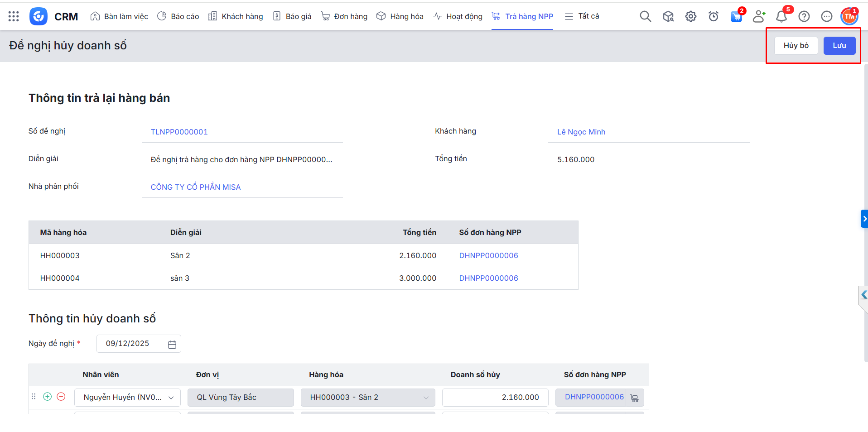This screenshot has width=868, height=432.
Task: Open the settings gear icon
Action: click(690, 17)
